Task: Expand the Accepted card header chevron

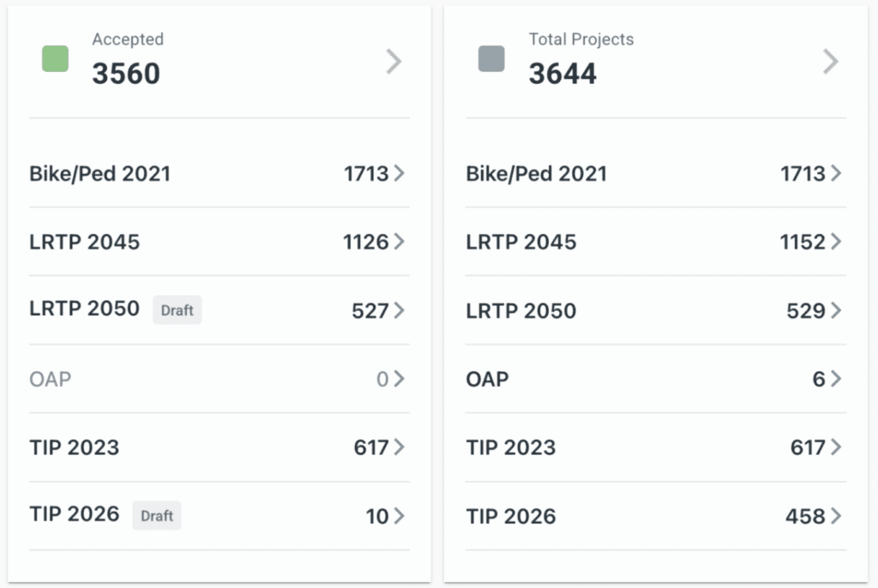Action: [394, 62]
